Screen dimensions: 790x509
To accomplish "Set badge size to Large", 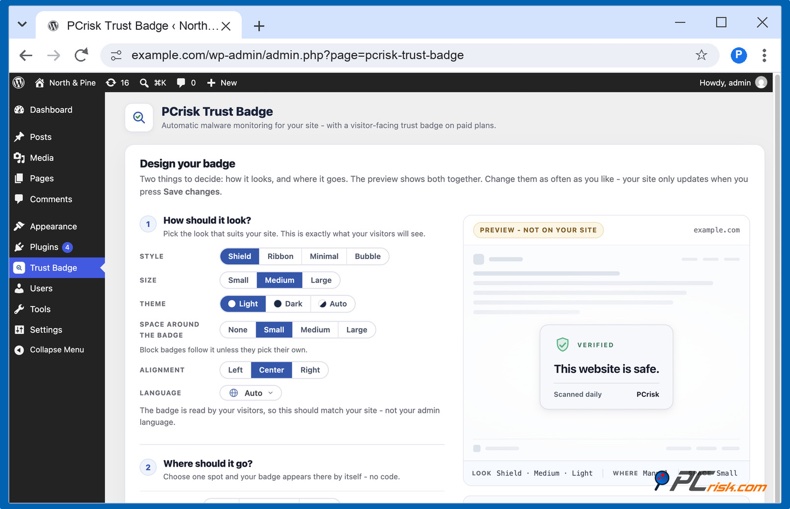I will [x=321, y=280].
